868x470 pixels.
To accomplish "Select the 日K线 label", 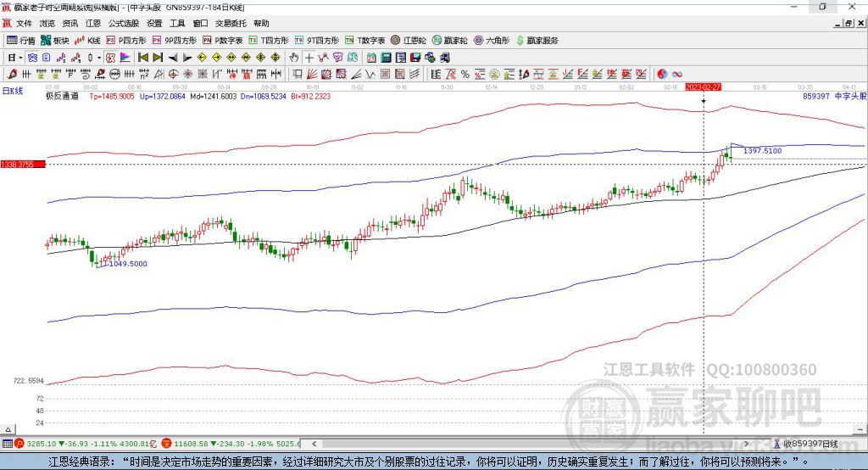I will click(13, 91).
